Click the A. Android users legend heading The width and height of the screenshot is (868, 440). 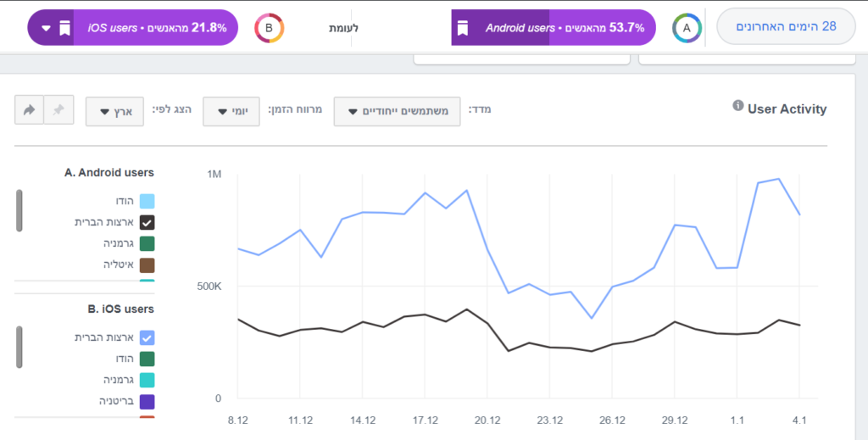click(109, 173)
